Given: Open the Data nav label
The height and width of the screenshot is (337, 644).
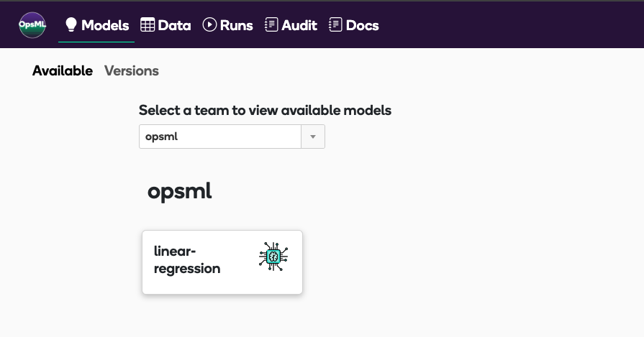Looking at the screenshot, I should pyautogui.click(x=174, y=25).
